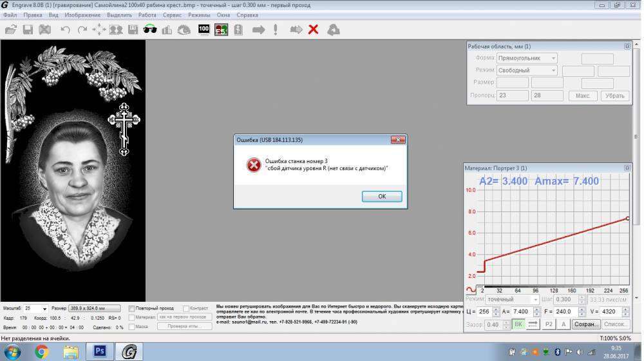Click the undo arrow icon
Viewport: 644px width, 361px height.
[x=65, y=30]
